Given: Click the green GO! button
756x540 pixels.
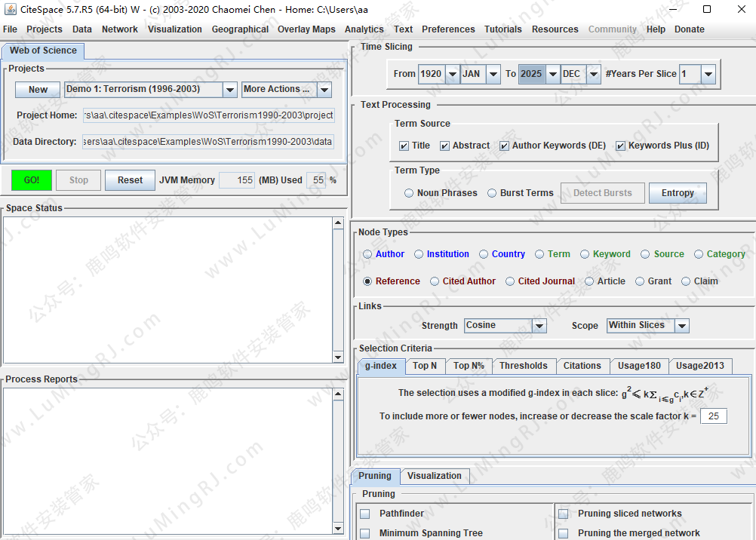Looking at the screenshot, I should pyautogui.click(x=32, y=180).
